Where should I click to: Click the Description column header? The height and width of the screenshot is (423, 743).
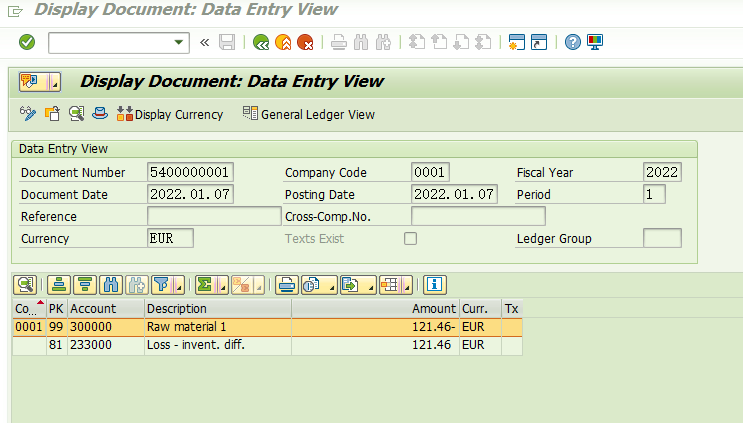point(217,309)
